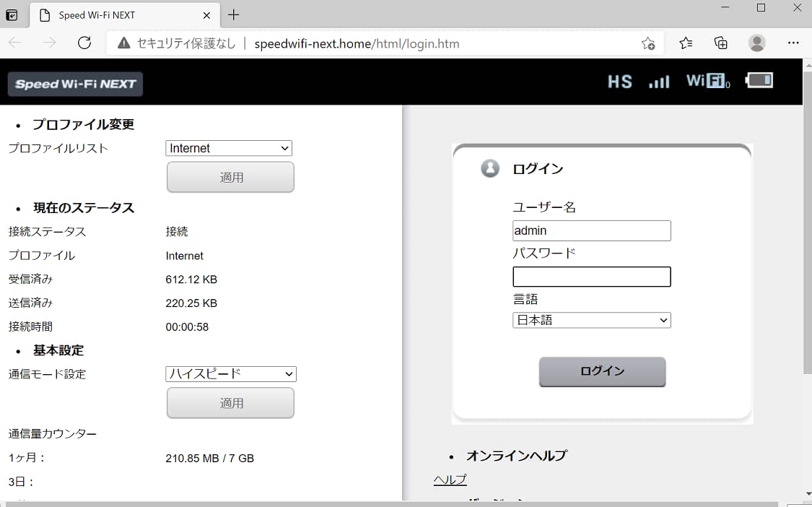Click the user avatar beside ログイン heading
Screen dimensions: 812x507
click(490, 168)
